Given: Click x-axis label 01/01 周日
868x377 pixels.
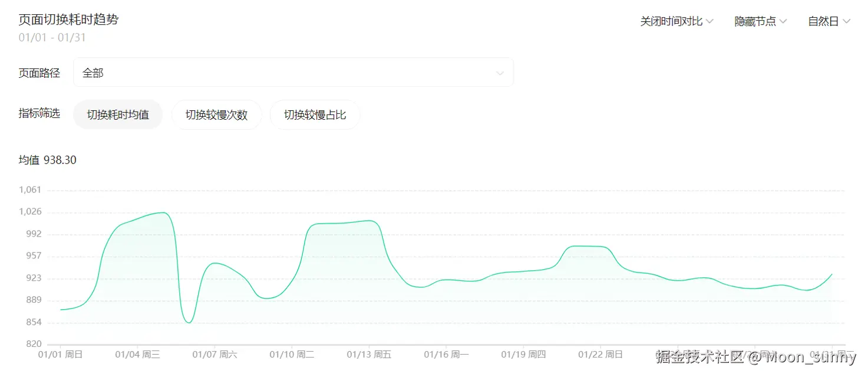Looking at the screenshot, I should click(x=60, y=355).
